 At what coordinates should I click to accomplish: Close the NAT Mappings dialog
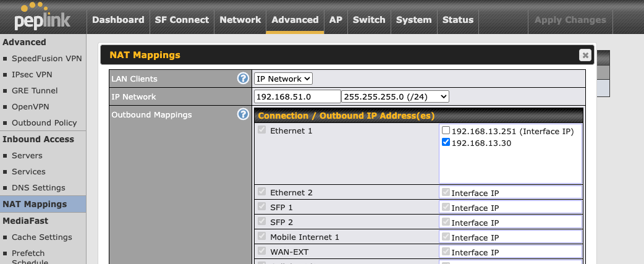pyautogui.click(x=585, y=55)
